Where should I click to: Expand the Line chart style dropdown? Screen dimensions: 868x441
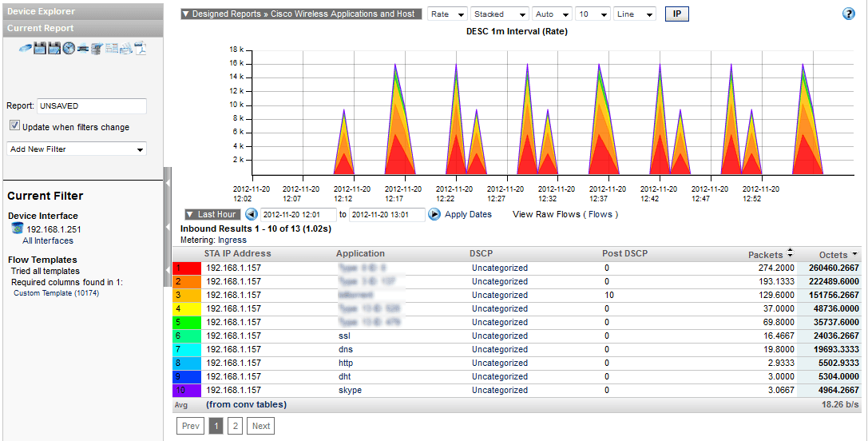click(635, 14)
